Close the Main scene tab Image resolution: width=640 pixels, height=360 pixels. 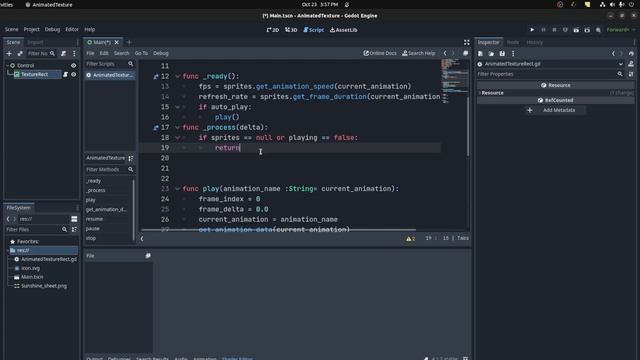click(117, 42)
